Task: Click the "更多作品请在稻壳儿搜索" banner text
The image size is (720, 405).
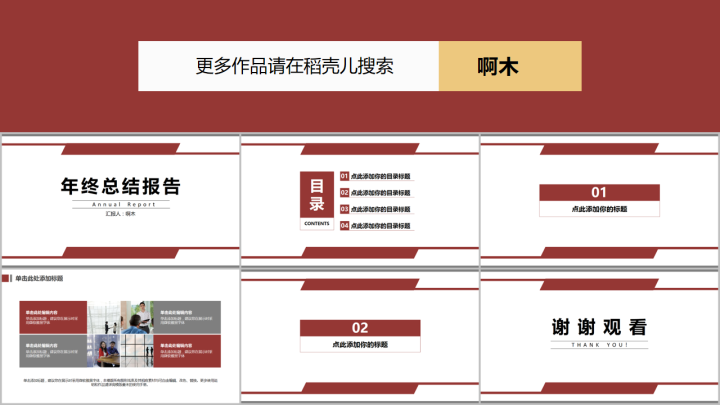Action: (x=295, y=67)
